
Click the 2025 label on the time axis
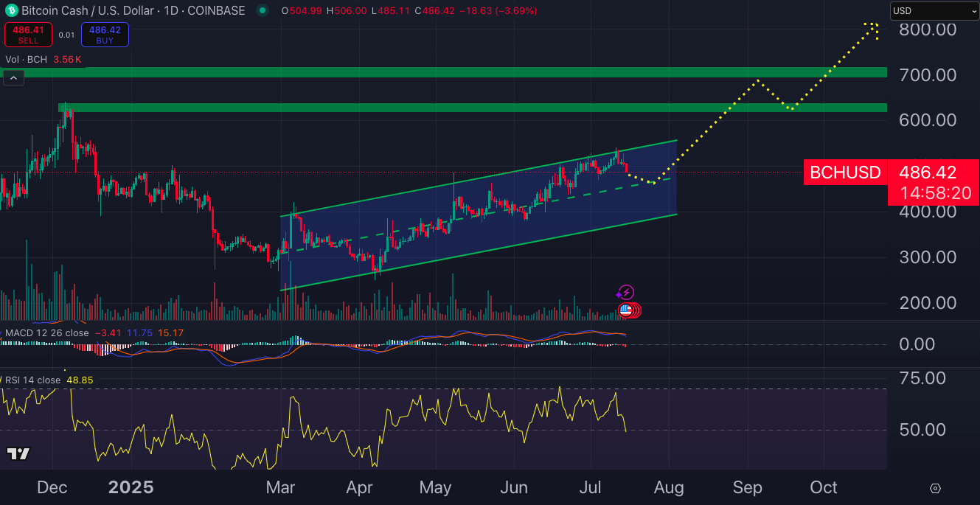click(x=131, y=487)
